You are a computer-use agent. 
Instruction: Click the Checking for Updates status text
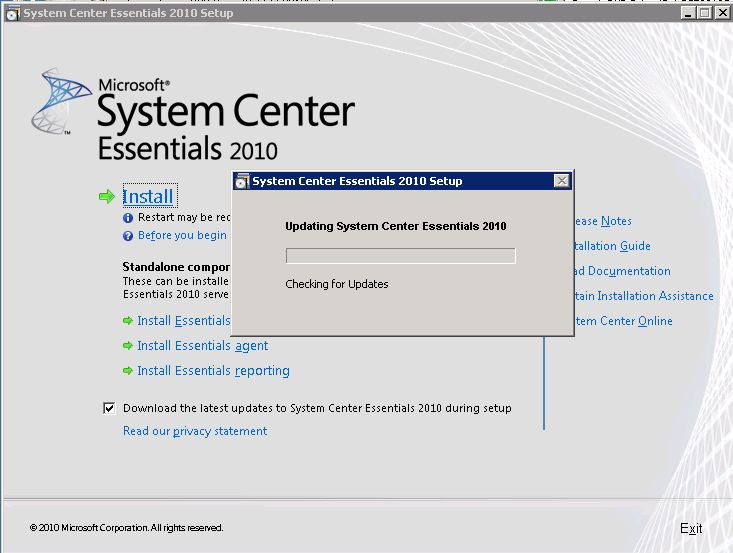(337, 284)
